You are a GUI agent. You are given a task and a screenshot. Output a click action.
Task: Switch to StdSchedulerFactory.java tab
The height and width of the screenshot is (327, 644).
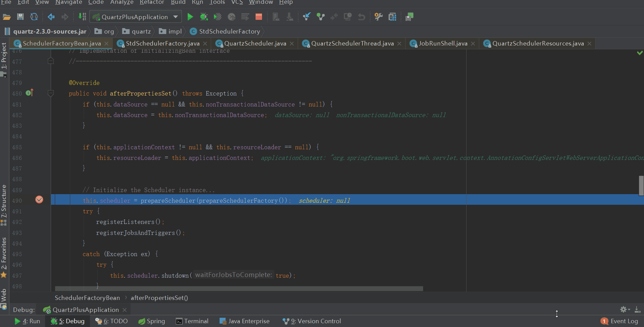(x=162, y=43)
